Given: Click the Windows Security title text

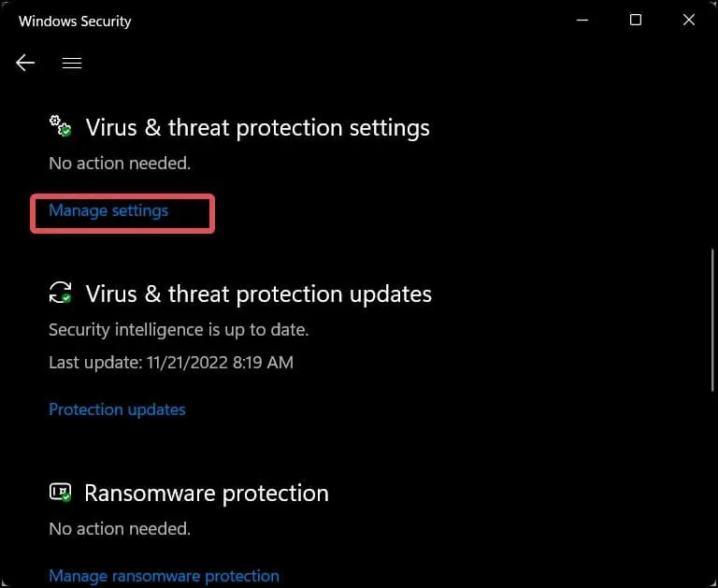Looking at the screenshot, I should (75, 21).
